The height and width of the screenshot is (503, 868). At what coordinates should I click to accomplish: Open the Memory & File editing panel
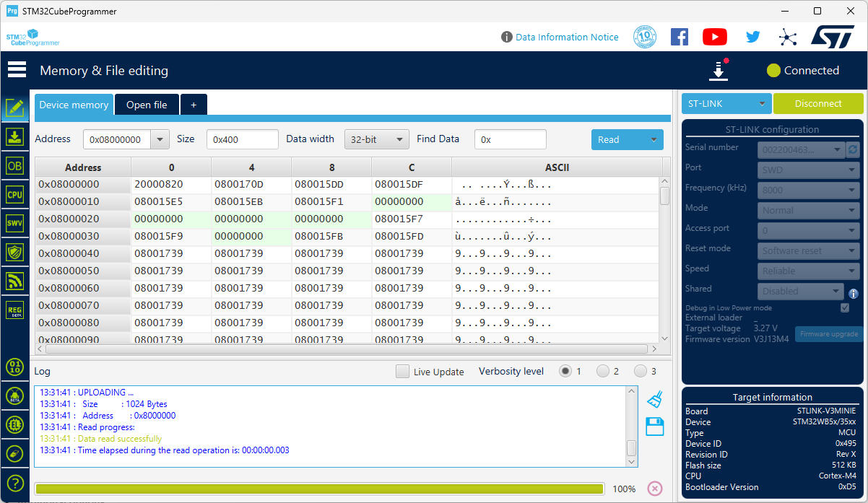click(15, 107)
